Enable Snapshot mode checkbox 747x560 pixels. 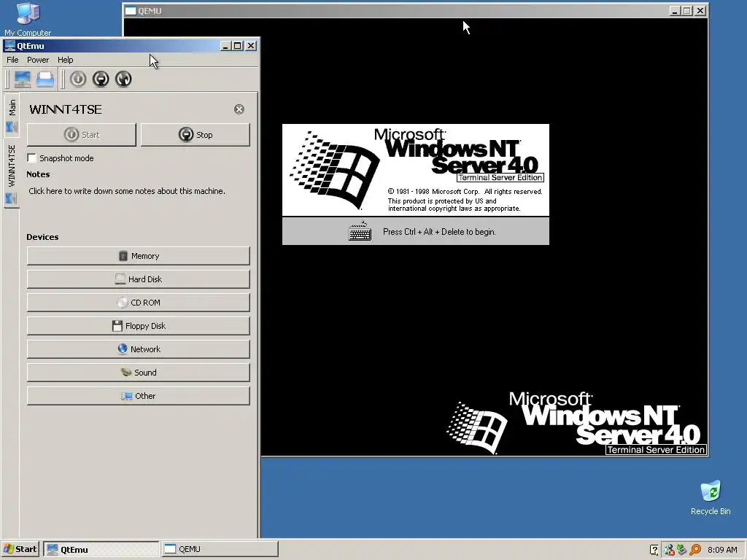(x=32, y=158)
